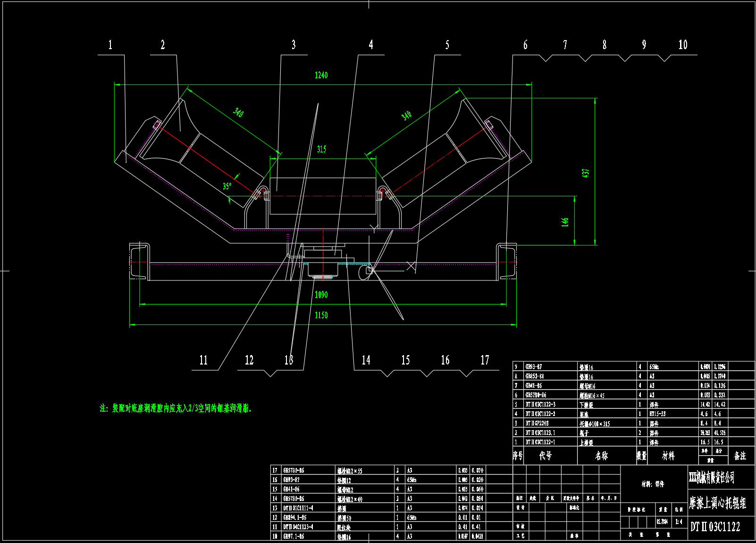Click part callout number 10
This screenshot has width=756, height=543.
pos(682,45)
